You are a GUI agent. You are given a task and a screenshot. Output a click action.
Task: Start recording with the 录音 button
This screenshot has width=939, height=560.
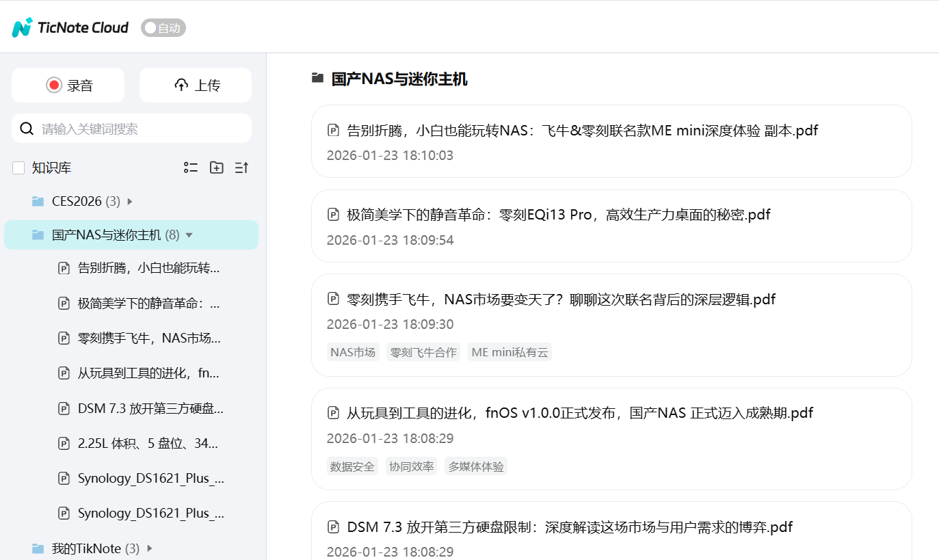pos(68,85)
